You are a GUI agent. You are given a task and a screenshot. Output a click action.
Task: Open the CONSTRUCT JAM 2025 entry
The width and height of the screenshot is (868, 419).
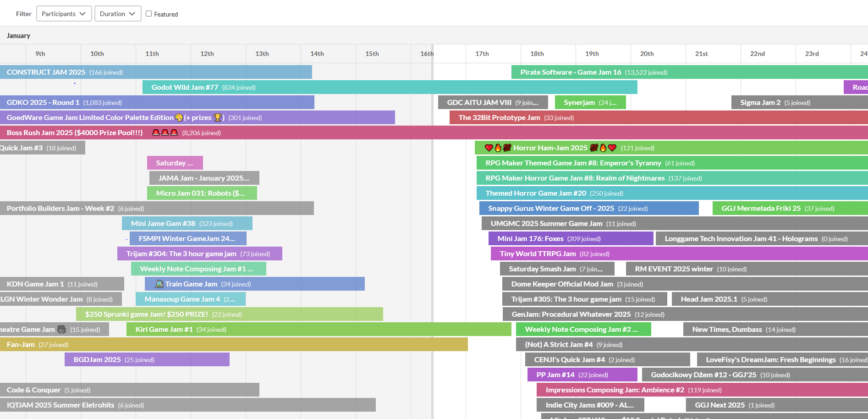[x=156, y=72]
